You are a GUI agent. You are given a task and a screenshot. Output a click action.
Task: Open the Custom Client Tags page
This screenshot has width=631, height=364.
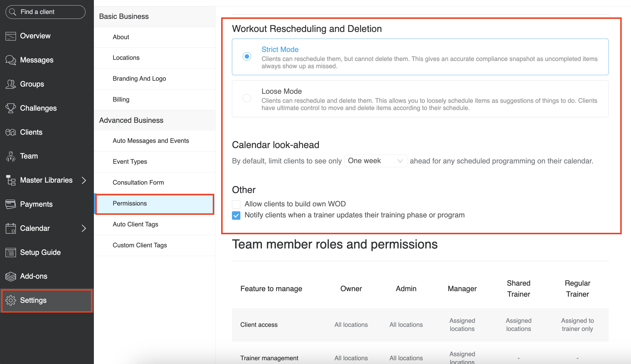coord(140,245)
